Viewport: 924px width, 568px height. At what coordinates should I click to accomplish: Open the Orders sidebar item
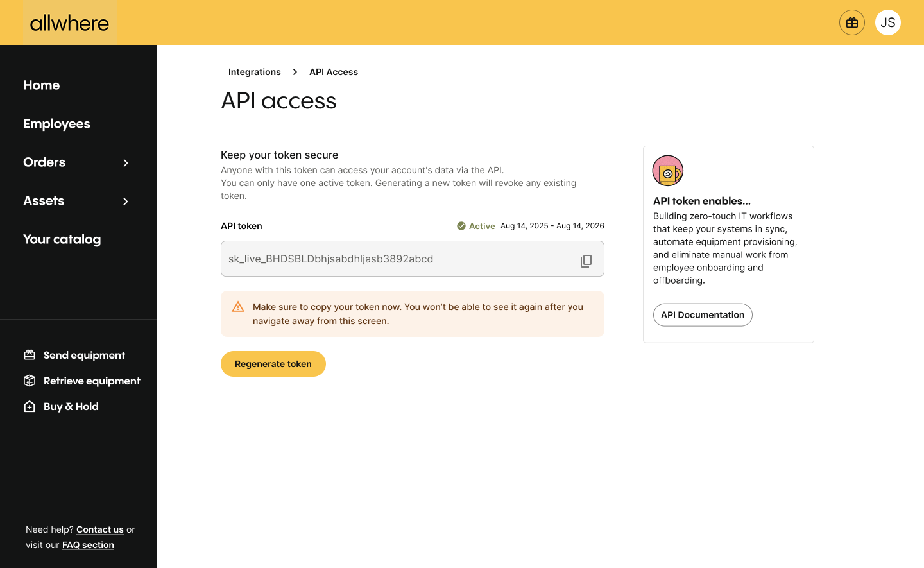pyautogui.click(x=44, y=162)
